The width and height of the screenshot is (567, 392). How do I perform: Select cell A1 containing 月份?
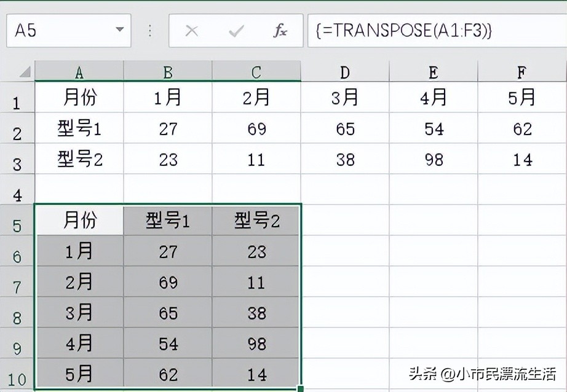coord(79,97)
